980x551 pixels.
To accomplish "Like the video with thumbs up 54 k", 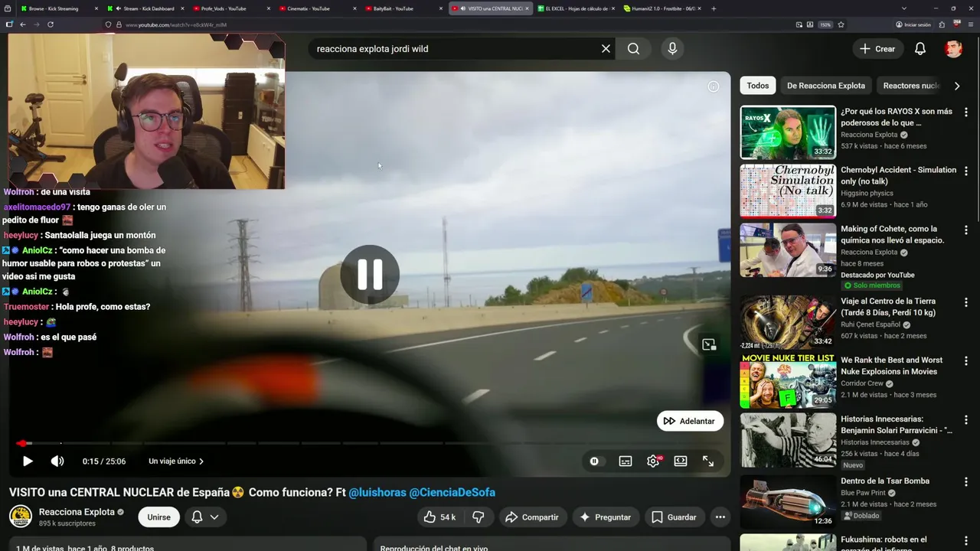I will [x=439, y=517].
